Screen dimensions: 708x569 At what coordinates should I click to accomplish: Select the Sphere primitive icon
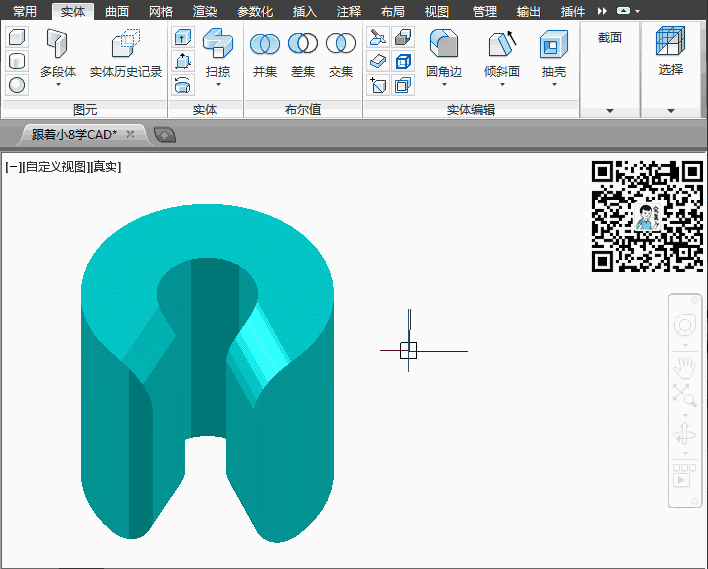click(x=17, y=85)
